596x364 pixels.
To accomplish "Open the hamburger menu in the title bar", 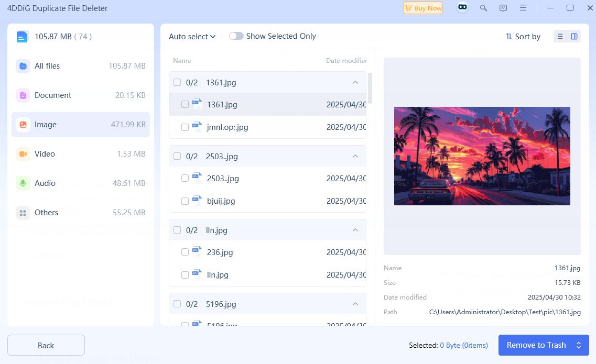I will tap(523, 8).
